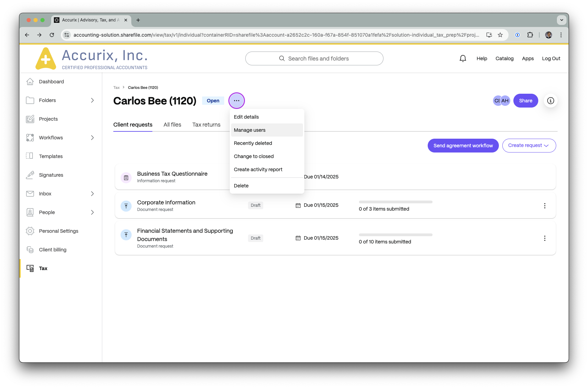588x388 pixels.
Task: Click the Projects sidebar icon
Action: click(30, 119)
